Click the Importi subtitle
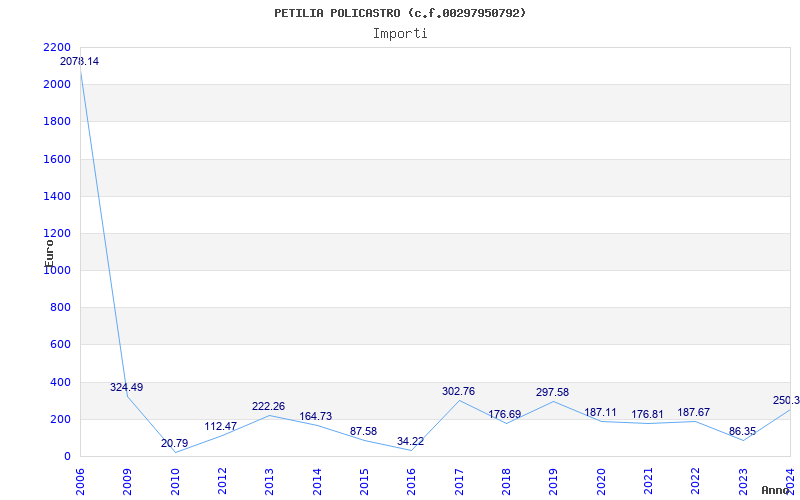 coord(400,34)
